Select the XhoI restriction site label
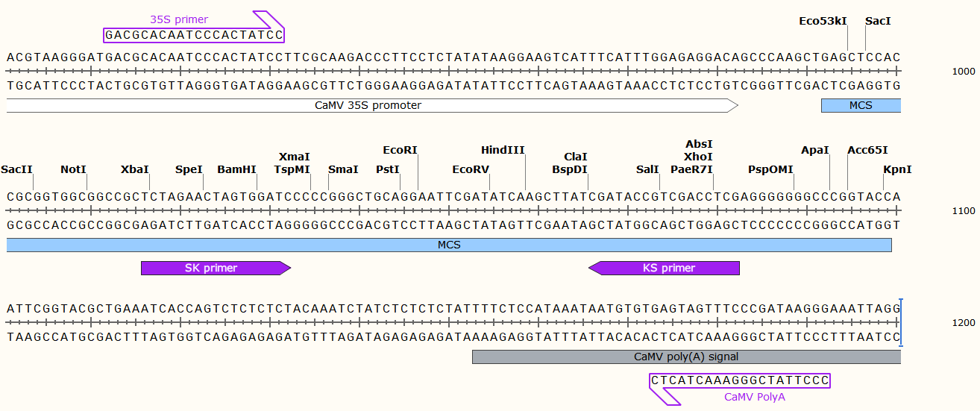This screenshot has height=411, width=980. [x=698, y=157]
